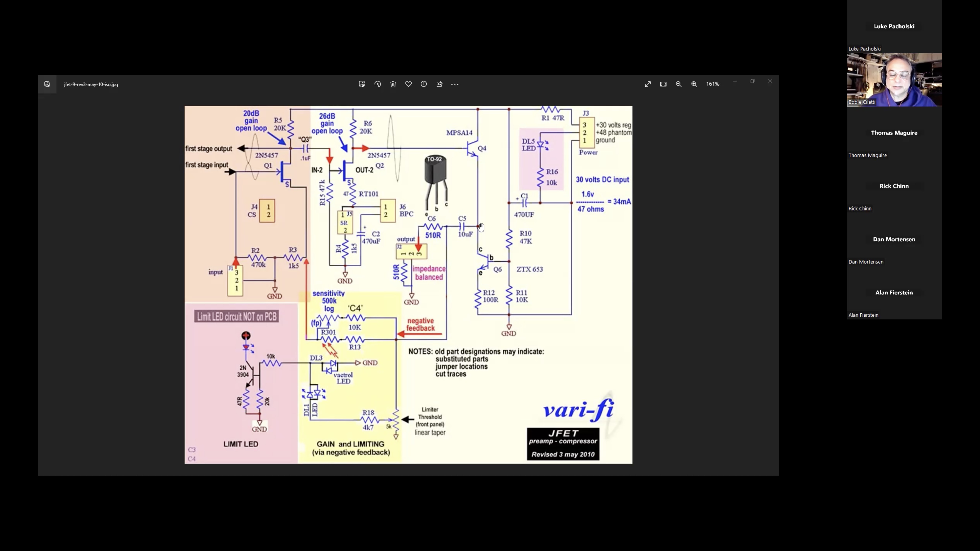
Task: Click the Photos app gallery icon
Action: tap(47, 84)
